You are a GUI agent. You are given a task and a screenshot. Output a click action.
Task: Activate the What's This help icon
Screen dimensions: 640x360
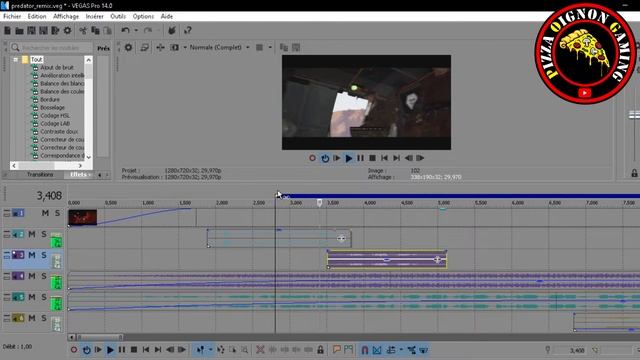coord(187,31)
